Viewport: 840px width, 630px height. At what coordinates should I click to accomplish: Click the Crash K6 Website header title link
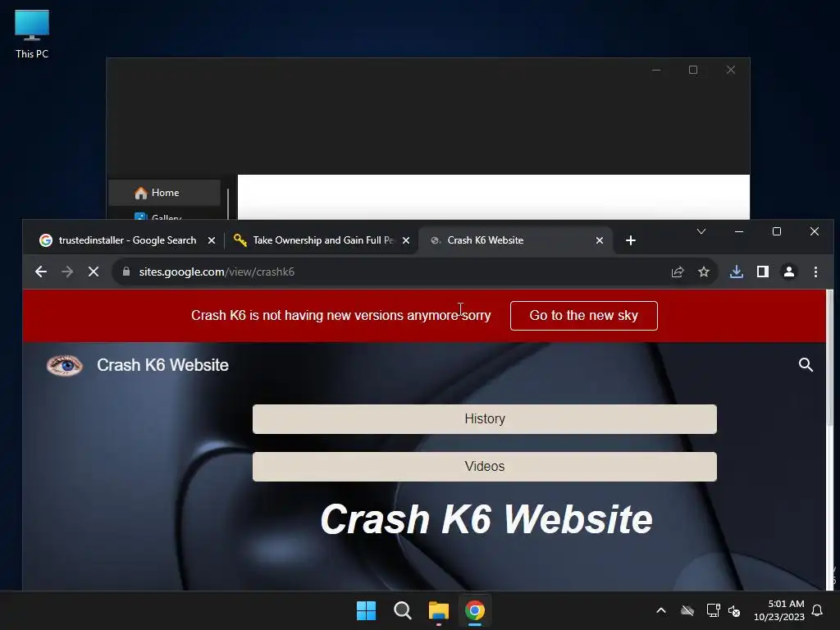pos(163,365)
